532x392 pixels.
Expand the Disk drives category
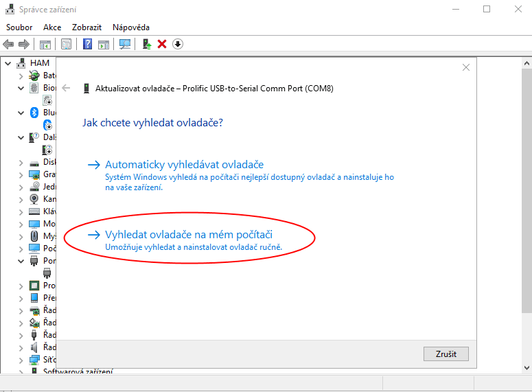[21, 162]
